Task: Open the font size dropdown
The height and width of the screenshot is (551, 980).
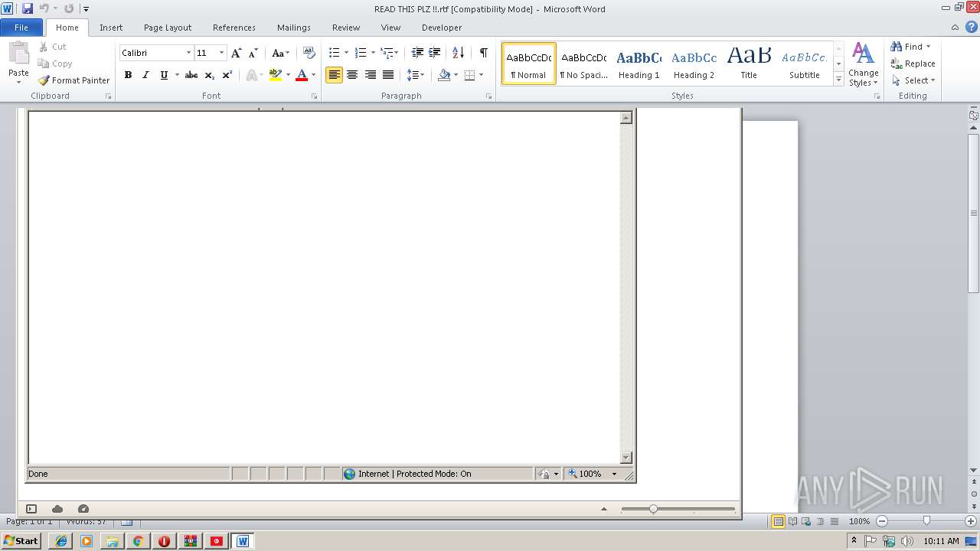Action: (222, 53)
